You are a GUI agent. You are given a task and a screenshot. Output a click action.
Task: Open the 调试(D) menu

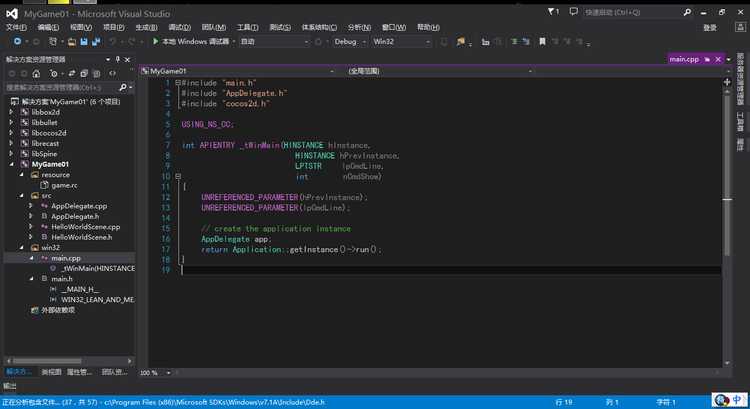tap(179, 27)
